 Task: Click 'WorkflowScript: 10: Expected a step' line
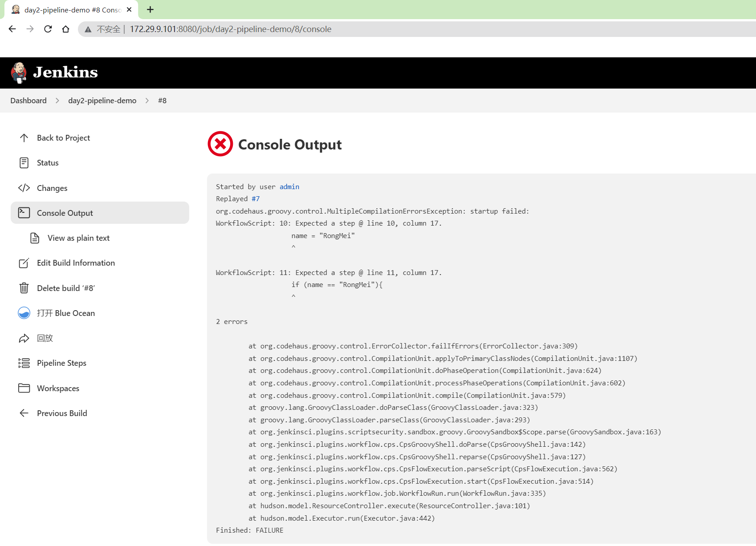click(329, 223)
